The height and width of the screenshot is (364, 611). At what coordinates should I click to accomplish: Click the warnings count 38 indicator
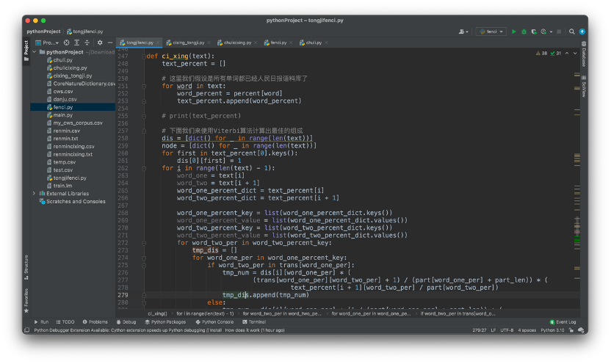click(542, 54)
